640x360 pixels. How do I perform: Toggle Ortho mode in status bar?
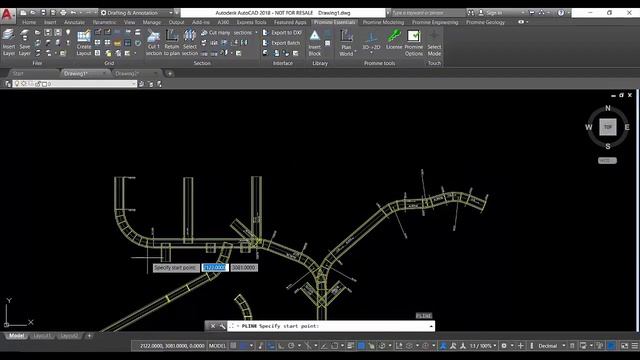tap(281, 346)
